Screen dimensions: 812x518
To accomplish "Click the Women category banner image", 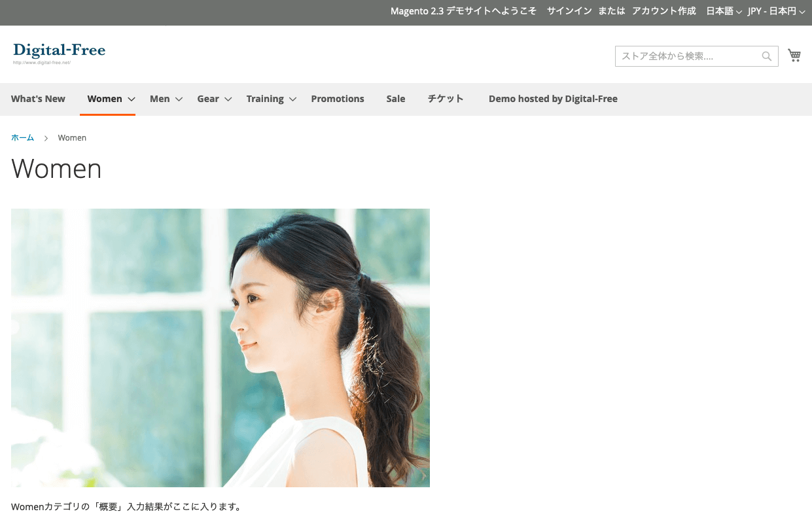I will click(x=220, y=347).
